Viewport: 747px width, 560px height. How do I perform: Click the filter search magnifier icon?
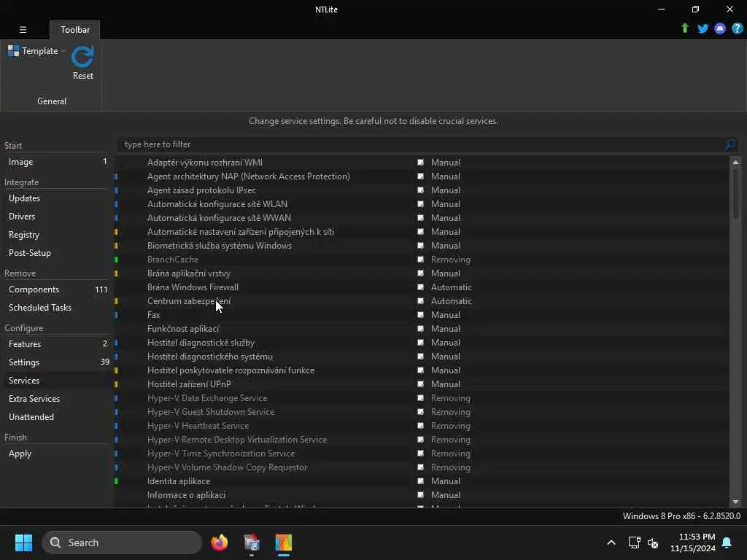tap(729, 144)
